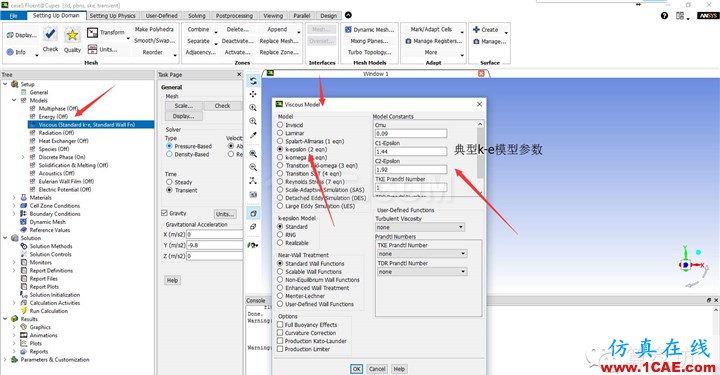
Task: Click the Scale... mesh button
Action: (184, 106)
